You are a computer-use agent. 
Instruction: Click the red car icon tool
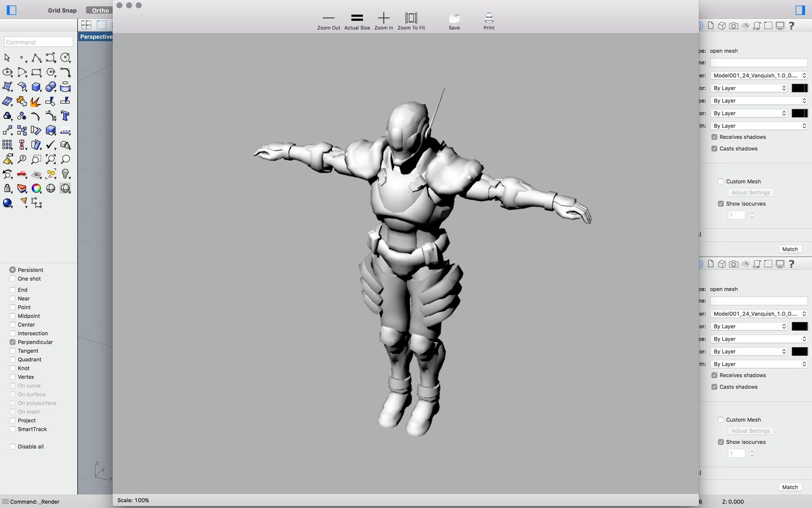21,174
